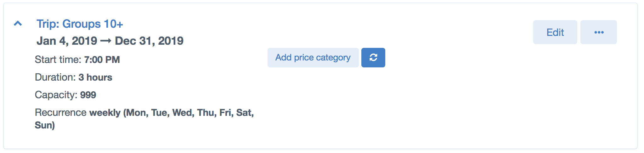Click the 999 capacity value
The image size is (644, 153).
[88, 95]
